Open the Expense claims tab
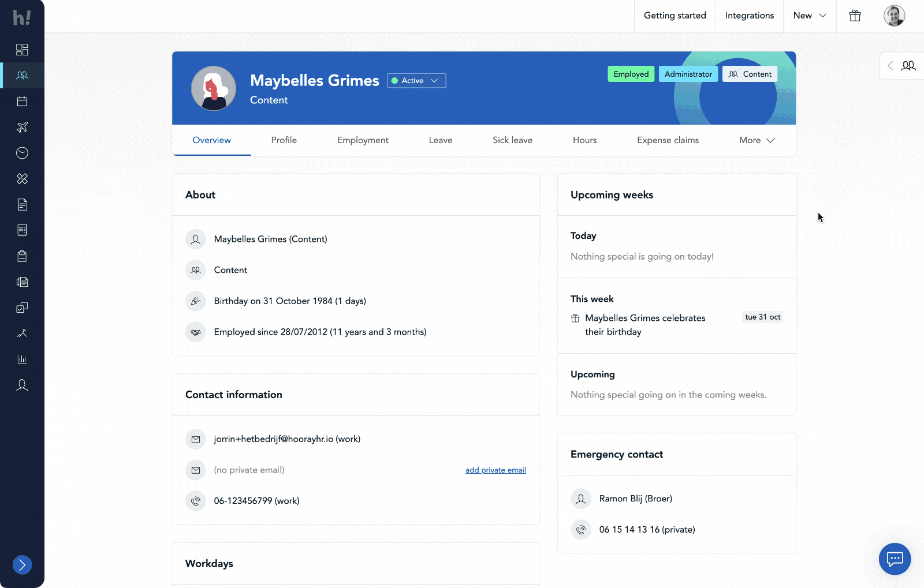 coord(668,140)
